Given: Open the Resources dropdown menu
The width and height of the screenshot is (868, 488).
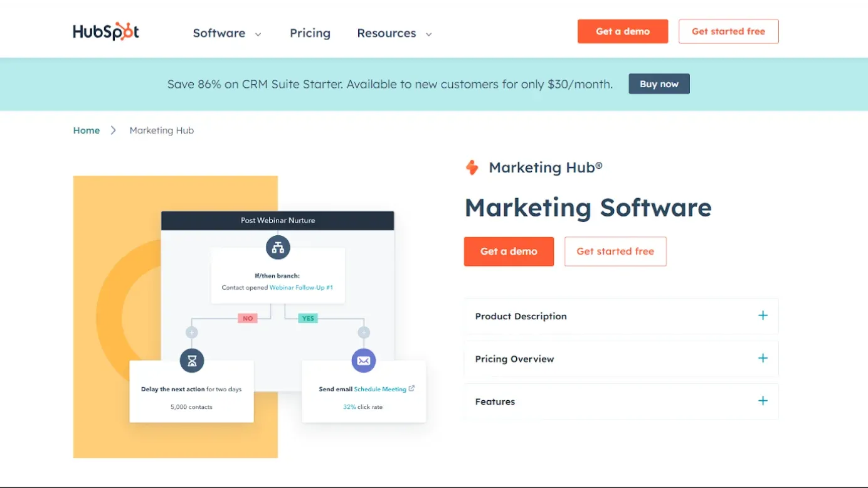Looking at the screenshot, I should click(394, 33).
